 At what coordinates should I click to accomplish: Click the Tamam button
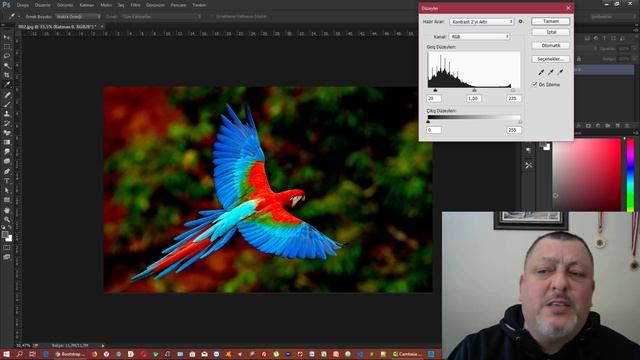pyautogui.click(x=551, y=21)
